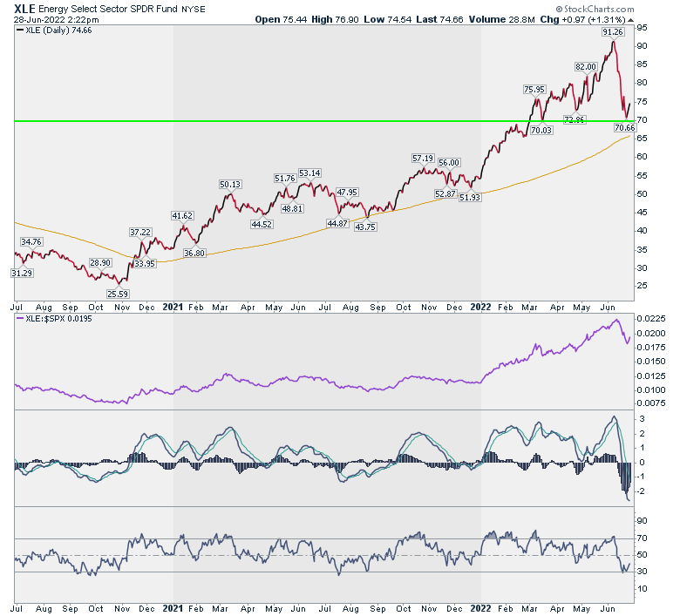Click the 25.59 bottom price label
680x616 pixels.
pos(118,294)
